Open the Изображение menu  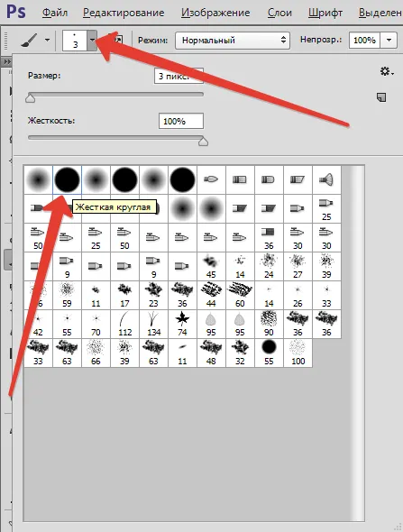[x=215, y=13]
